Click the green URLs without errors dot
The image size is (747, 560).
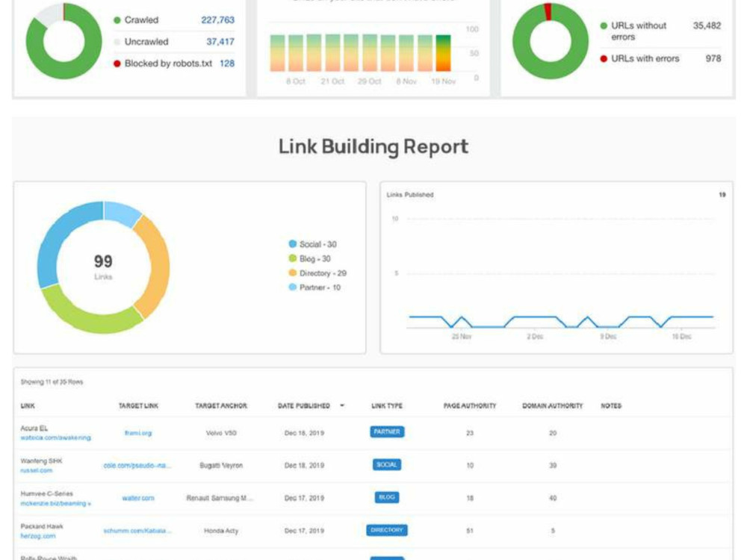[x=604, y=25]
